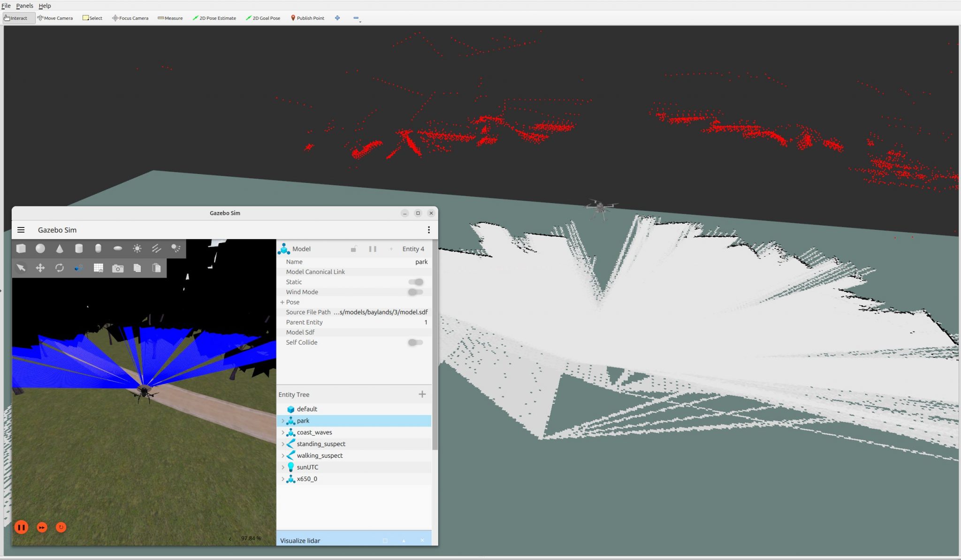Add a spot light in Gazebo
This screenshot has height=560, width=961.
(x=176, y=249)
